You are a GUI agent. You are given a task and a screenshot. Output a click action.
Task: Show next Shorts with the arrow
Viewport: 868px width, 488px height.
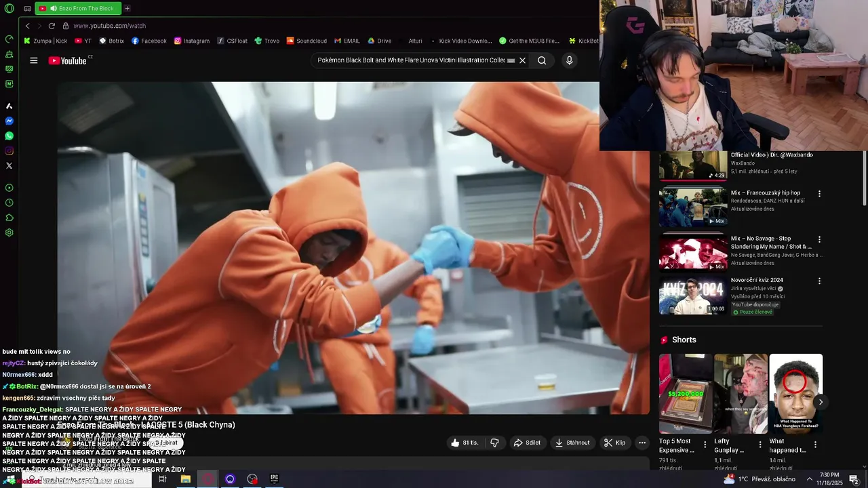pyautogui.click(x=821, y=402)
